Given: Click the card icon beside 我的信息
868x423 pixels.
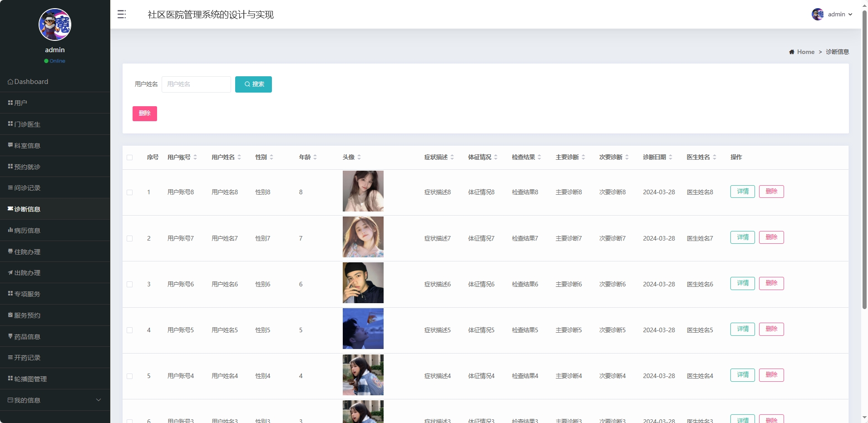Looking at the screenshot, I should point(10,400).
